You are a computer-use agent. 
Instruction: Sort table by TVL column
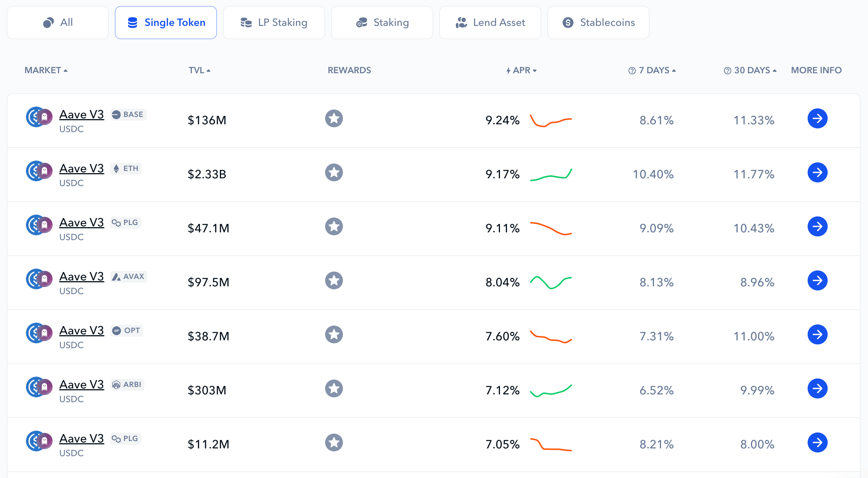(x=199, y=70)
